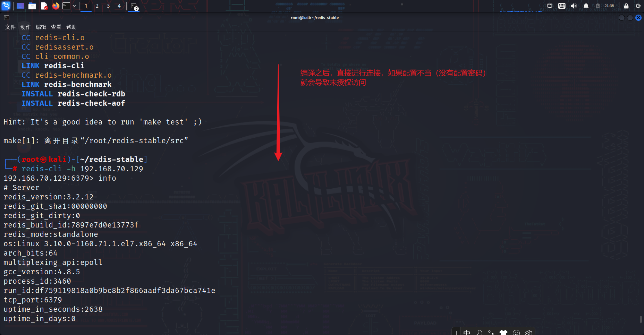Open the keyboard layout tray icon
This screenshot has height=335, width=644.
(562, 6)
